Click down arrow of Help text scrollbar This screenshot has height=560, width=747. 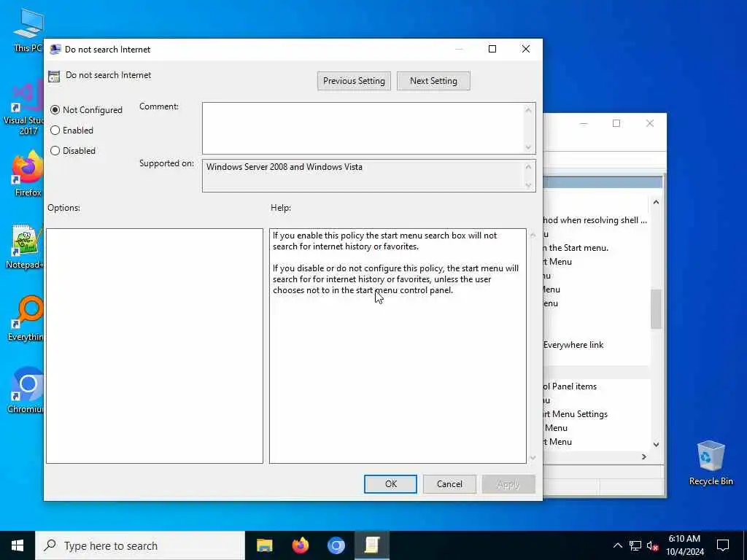click(533, 458)
